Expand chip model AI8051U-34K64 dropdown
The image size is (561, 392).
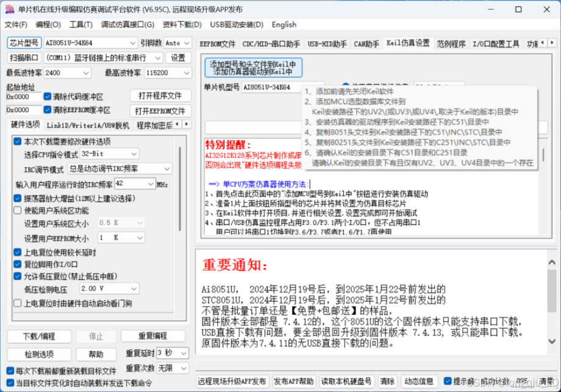[x=133, y=43]
